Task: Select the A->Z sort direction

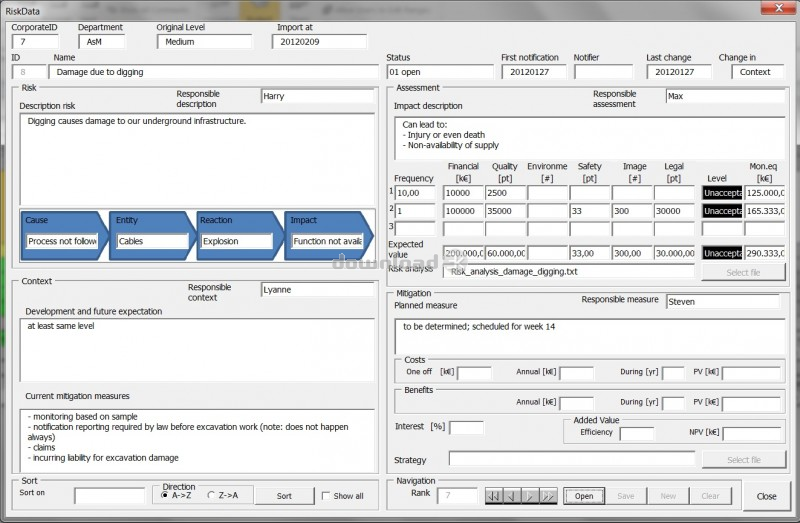Action: point(165,495)
